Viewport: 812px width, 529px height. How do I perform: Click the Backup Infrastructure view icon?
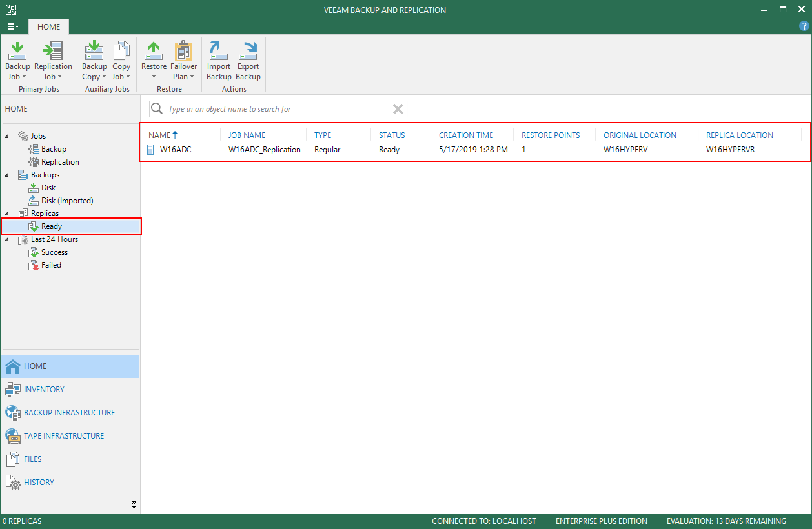12,413
